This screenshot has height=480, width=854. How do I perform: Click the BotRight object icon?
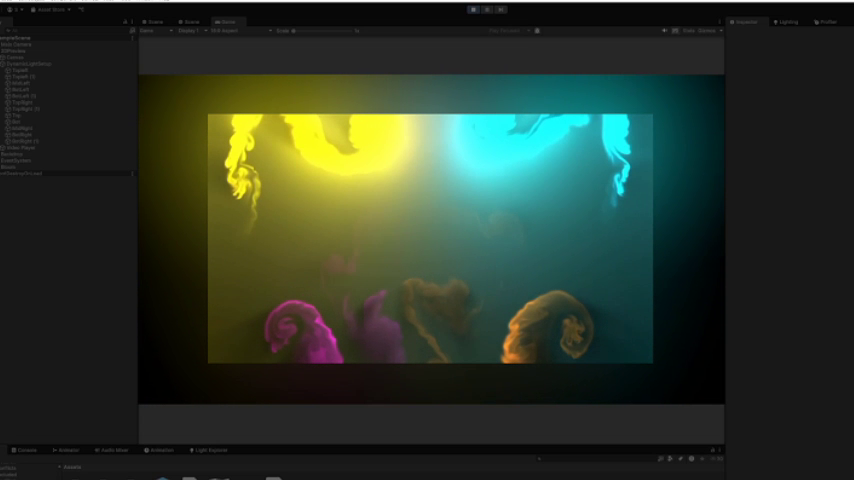coord(8,135)
